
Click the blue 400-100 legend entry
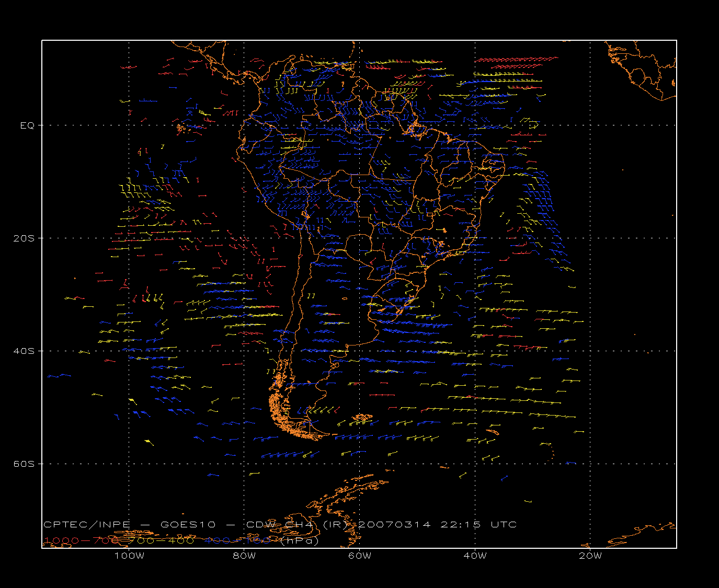(x=238, y=540)
